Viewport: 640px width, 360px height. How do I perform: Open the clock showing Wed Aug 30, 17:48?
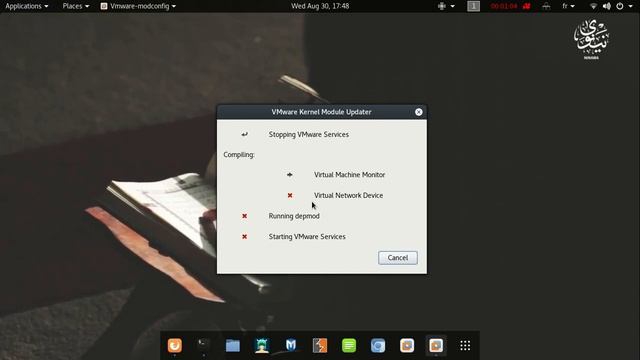pyautogui.click(x=320, y=6)
